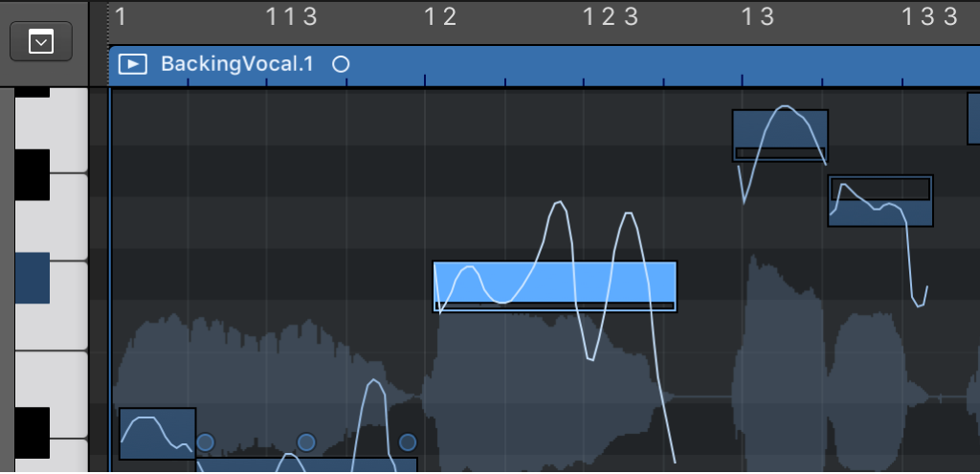Select the small note at region start
Screen dimensions: 980x474
pos(157,433)
